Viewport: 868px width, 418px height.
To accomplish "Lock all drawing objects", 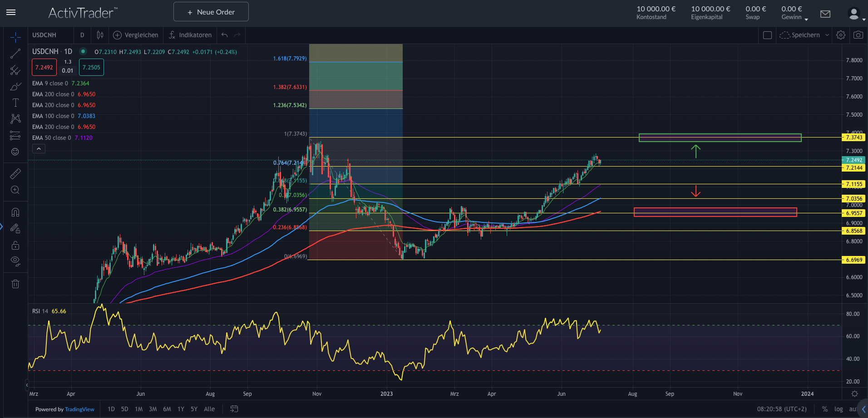I will click(x=15, y=245).
